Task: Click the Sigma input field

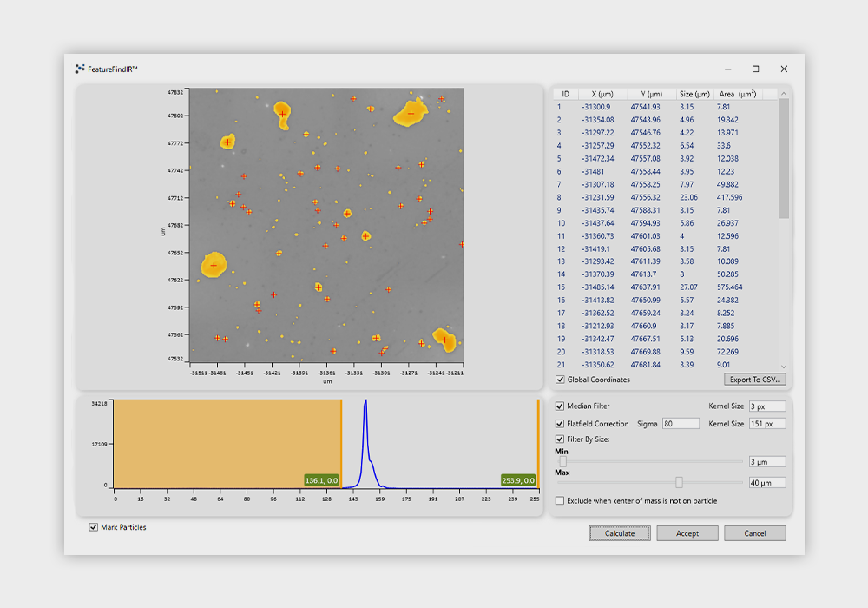Action: pos(681,424)
